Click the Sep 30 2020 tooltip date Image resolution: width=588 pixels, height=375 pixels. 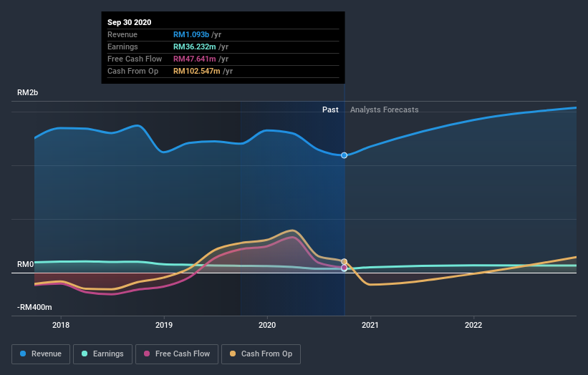[x=130, y=22]
